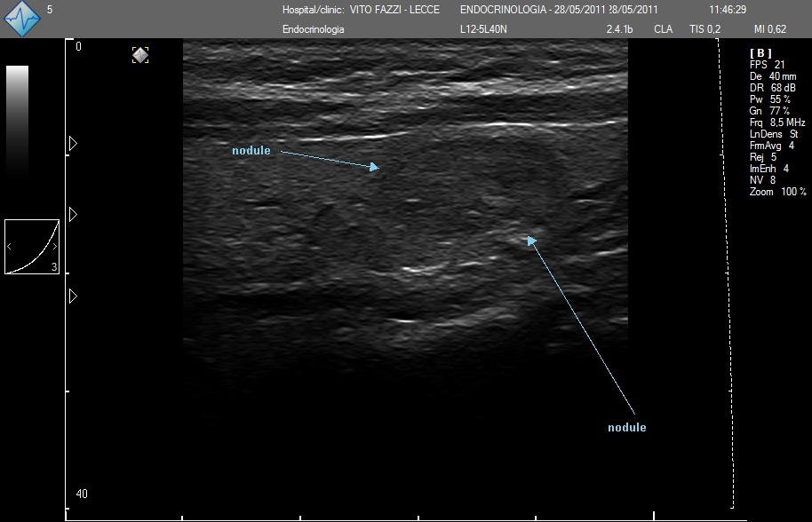Click the NV 8 parameter

point(762,180)
